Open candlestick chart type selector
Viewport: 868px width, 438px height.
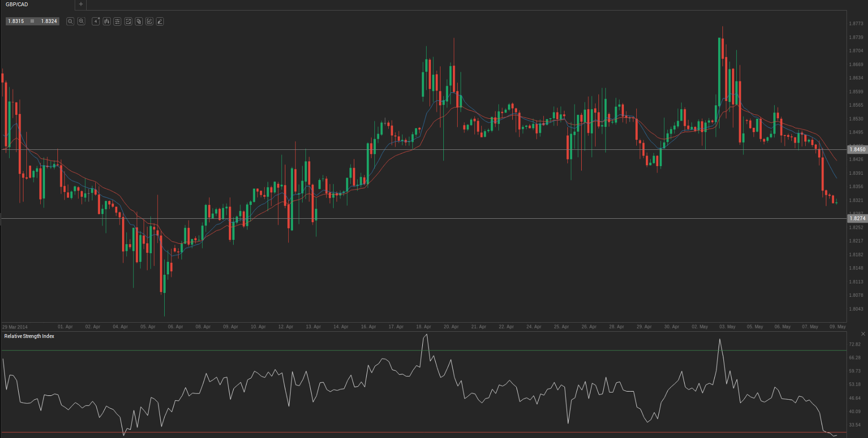107,22
